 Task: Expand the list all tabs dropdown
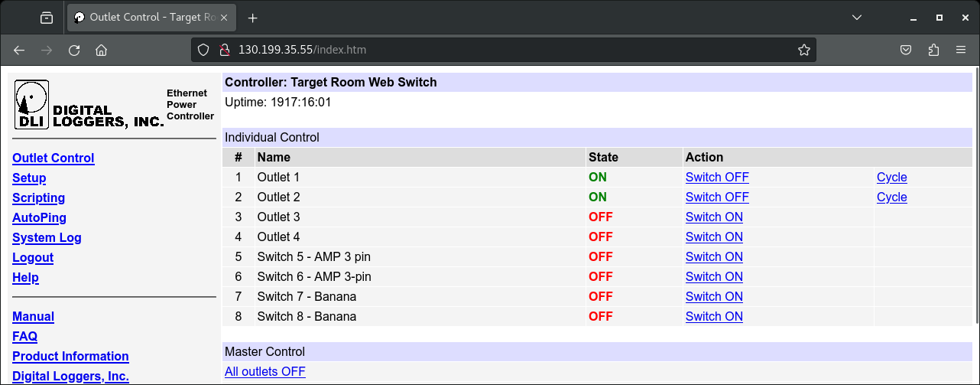coord(857,18)
